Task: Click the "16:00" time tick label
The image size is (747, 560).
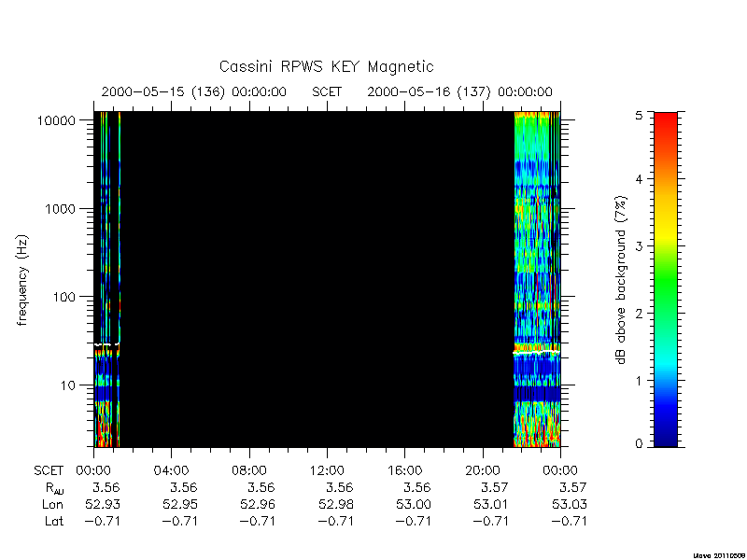Action: (x=404, y=470)
